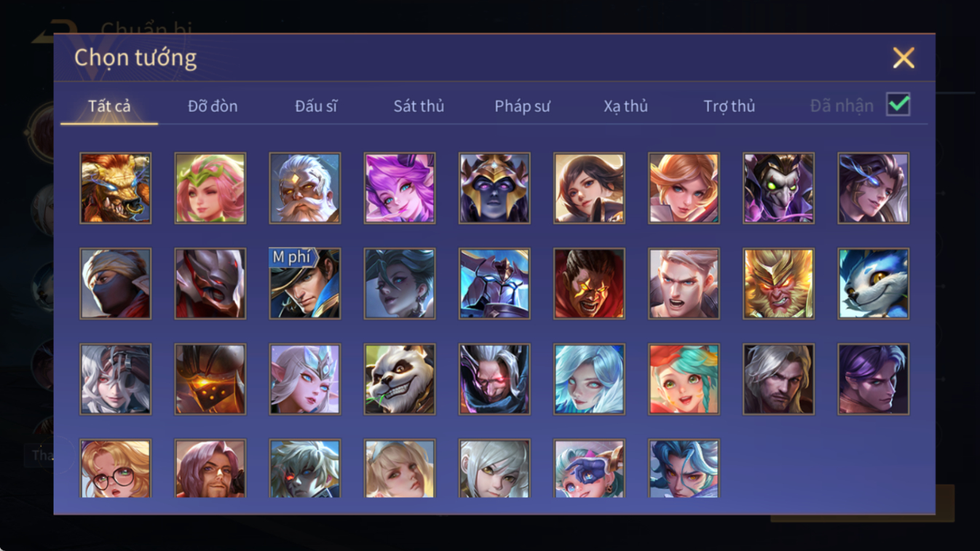Select the blue and white fox hero
The height and width of the screenshot is (551, 980).
(x=873, y=284)
